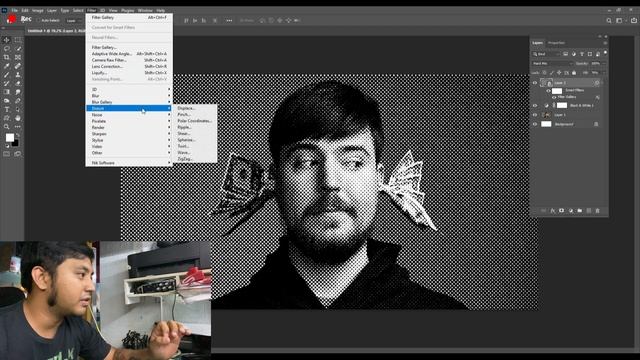Open the Layers panel flyout menu

pos(605,43)
